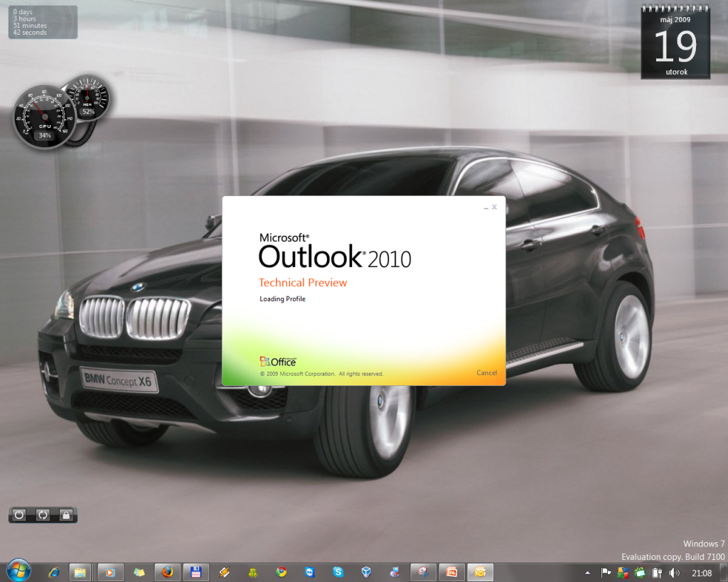The image size is (728, 582).
Task: Open the Sticky Notes taskbar icon
Action: point(139,572)
